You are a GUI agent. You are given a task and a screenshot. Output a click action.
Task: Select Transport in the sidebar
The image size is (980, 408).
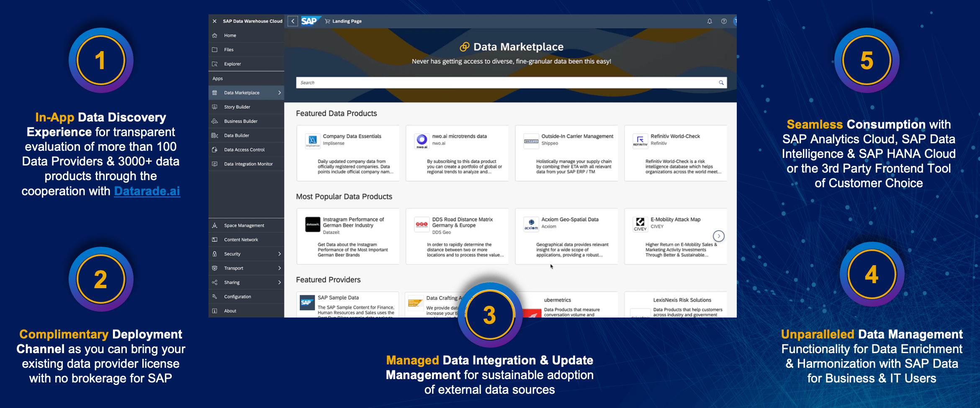(x=246, y=269)
